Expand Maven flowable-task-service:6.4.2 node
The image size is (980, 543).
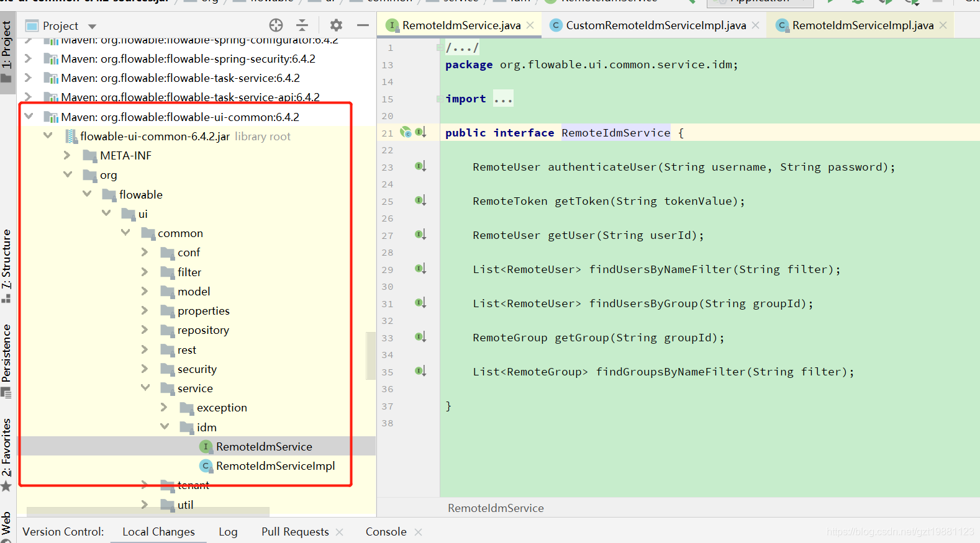point(28,78)
